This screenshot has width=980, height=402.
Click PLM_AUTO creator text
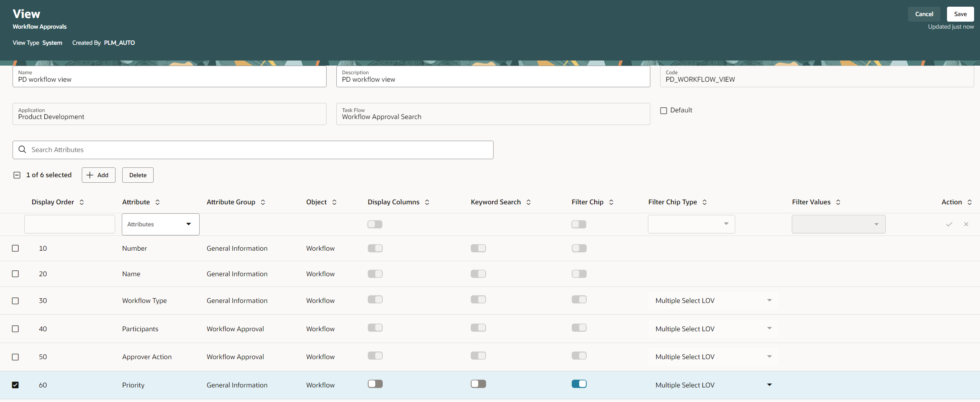click(119, 43)
